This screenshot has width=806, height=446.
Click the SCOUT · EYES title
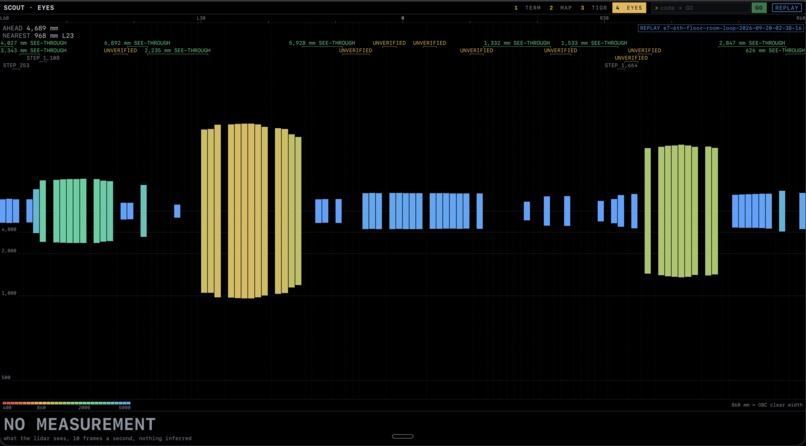click(29, 8)
